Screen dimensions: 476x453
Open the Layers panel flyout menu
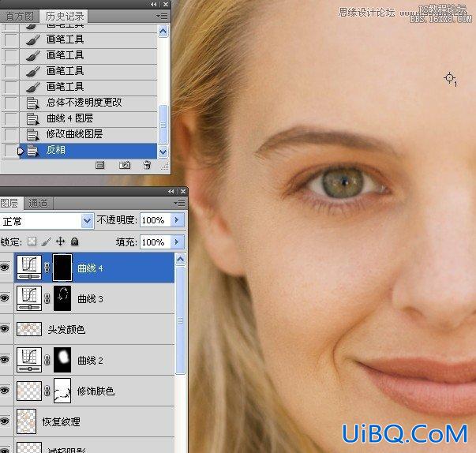tap(179, 203)
